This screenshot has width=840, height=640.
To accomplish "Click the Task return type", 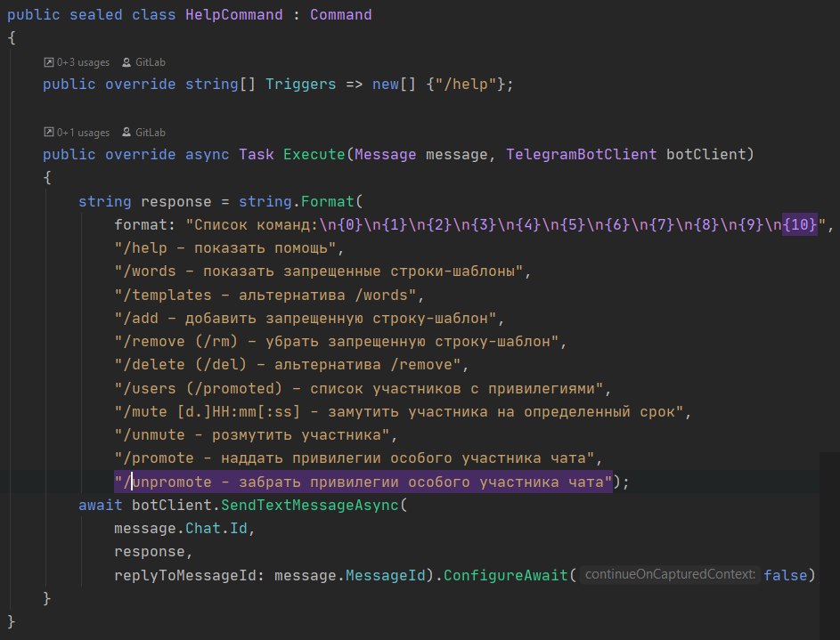I will click(256, 155).
